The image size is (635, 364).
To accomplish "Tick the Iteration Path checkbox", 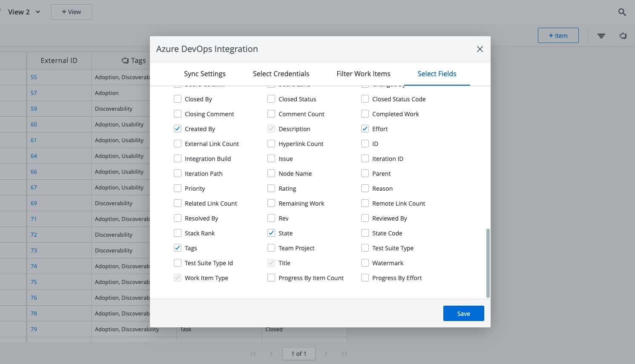I will click(x=178, y=173).
